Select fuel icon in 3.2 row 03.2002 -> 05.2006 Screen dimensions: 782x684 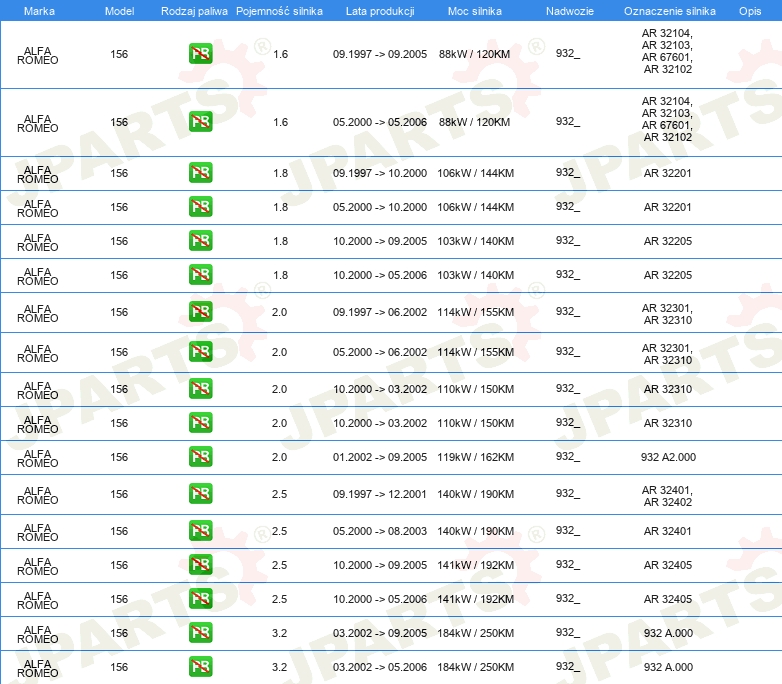pos(200,667)
